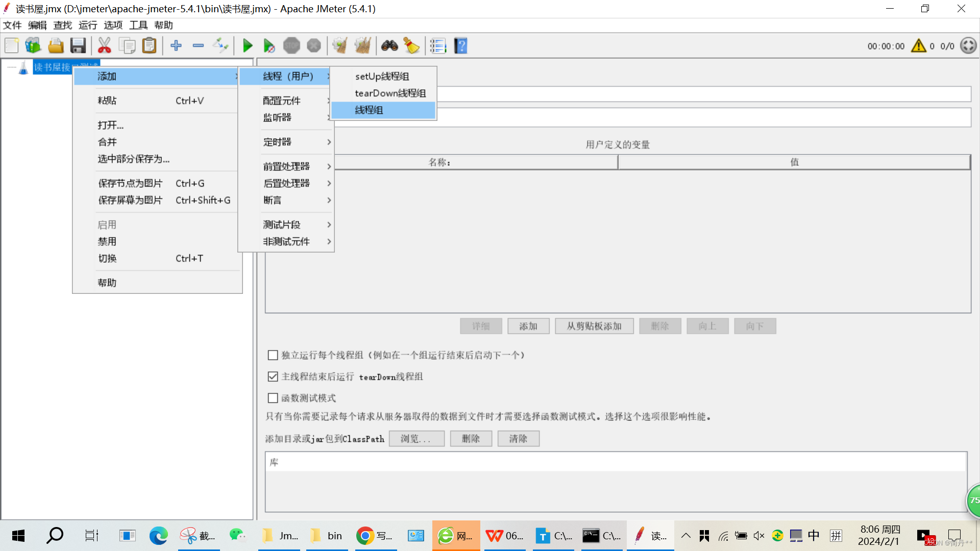The image size is (980, 551).
Task: Click the 删除 classpath button
Action: point(471,439)
